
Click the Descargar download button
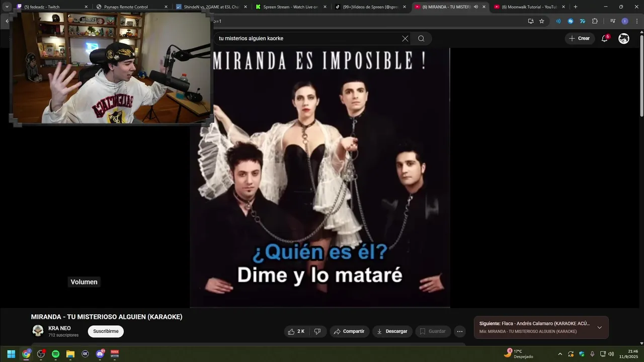tap(392, 331)
